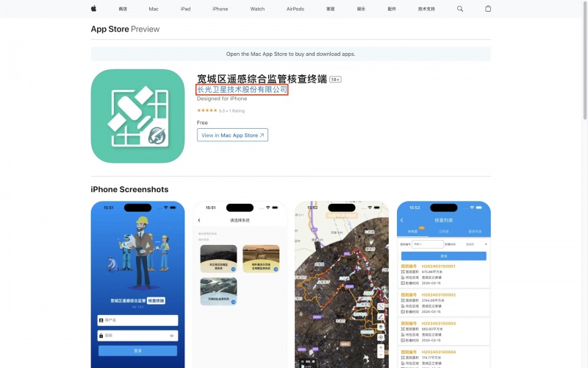Click Open the Mac App Store banner
This screenshot has height=368, width=588.
coord(290,54)
